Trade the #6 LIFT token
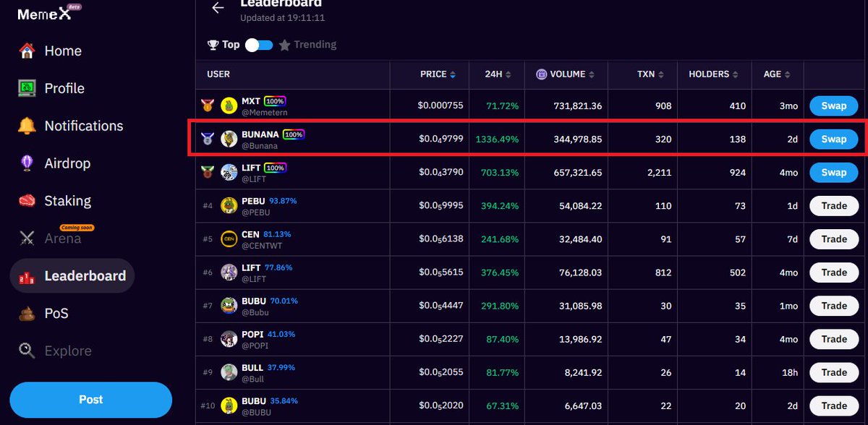Screen dimensions: 868x425 tap(834, 272)
